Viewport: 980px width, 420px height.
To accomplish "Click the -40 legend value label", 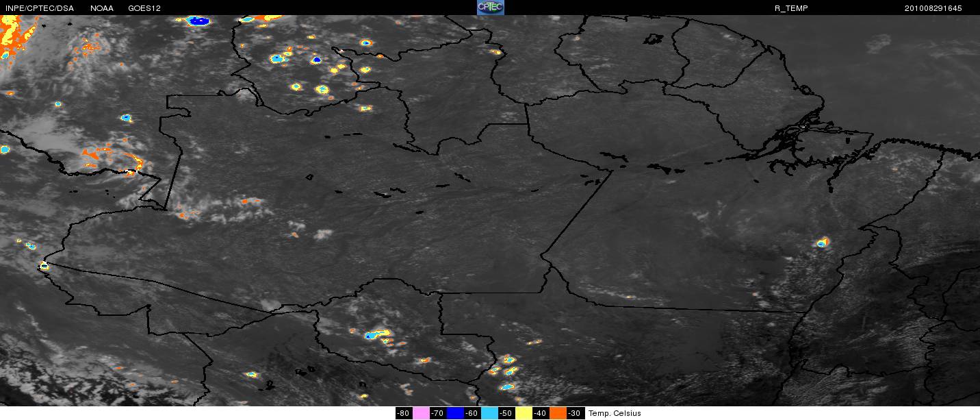I will point(541,413).
